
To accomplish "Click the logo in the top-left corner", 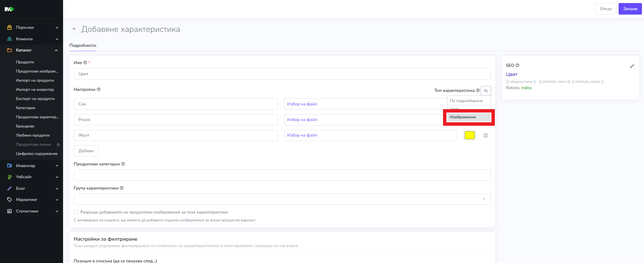I will click(9, 9).
